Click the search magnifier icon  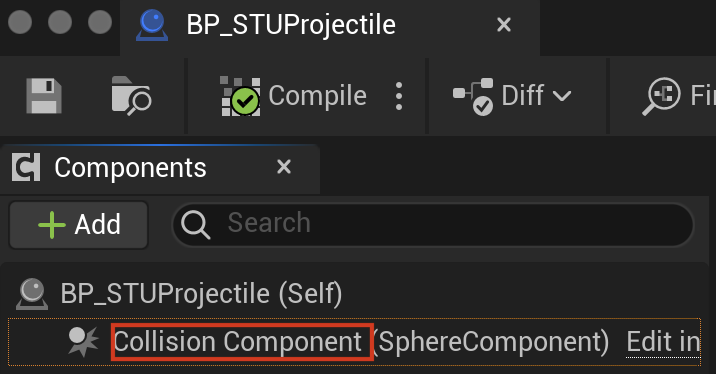[195, 225]
